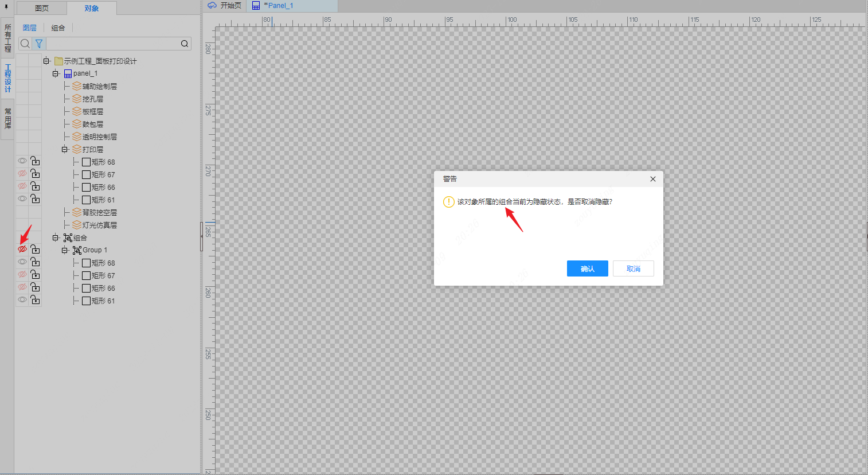Collapse the Group 1 tree node
The height and width of the screenshot is (475, 868).
click(65, 250)
